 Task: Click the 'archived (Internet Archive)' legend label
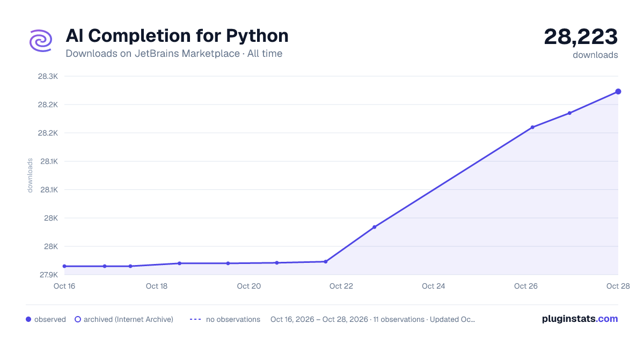click(x=128, y=319)
